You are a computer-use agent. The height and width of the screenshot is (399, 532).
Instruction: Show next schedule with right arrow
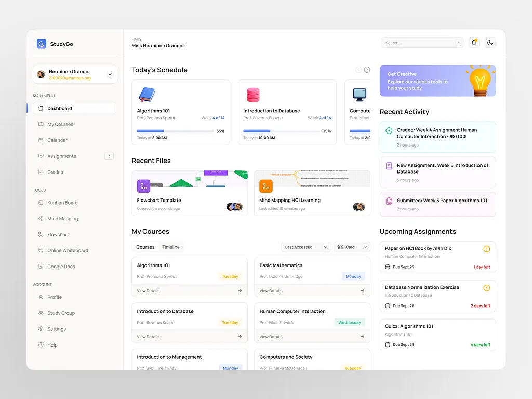pyautogui.click(x=367, y=70)
